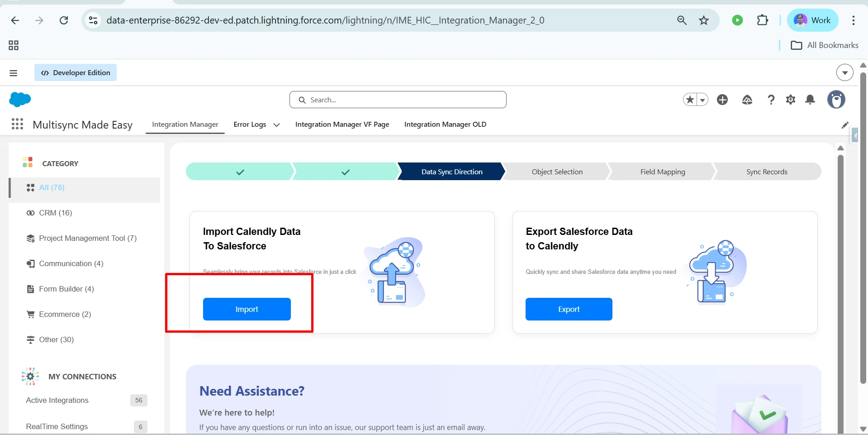Open the Work profile button
The height and width of the screenshot is (435, 868).
tap(813, 20)
